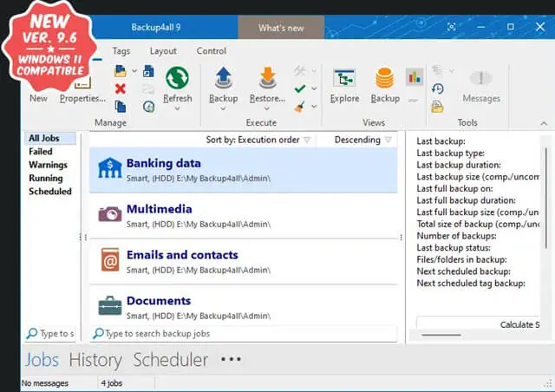This screenshot has width=555, height=392.
Task: Click the globe refresh icon in Manage
Action: pyautogui.click(x=148, y=106)
